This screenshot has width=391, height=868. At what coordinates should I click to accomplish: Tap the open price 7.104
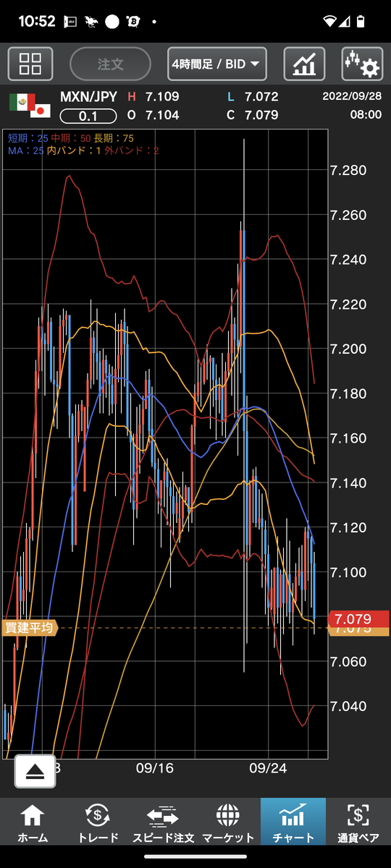[x=161, y=115]
